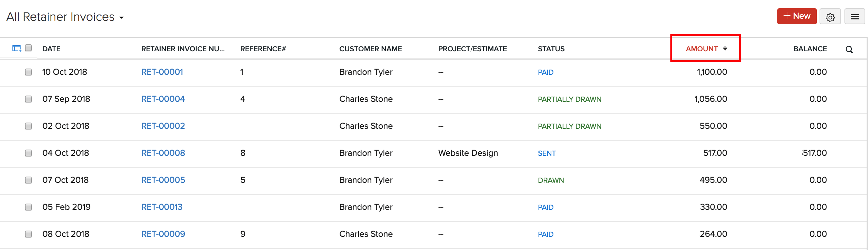Click the PAID status on RET-00001 row
868x250 pixels.
point(546,72)
